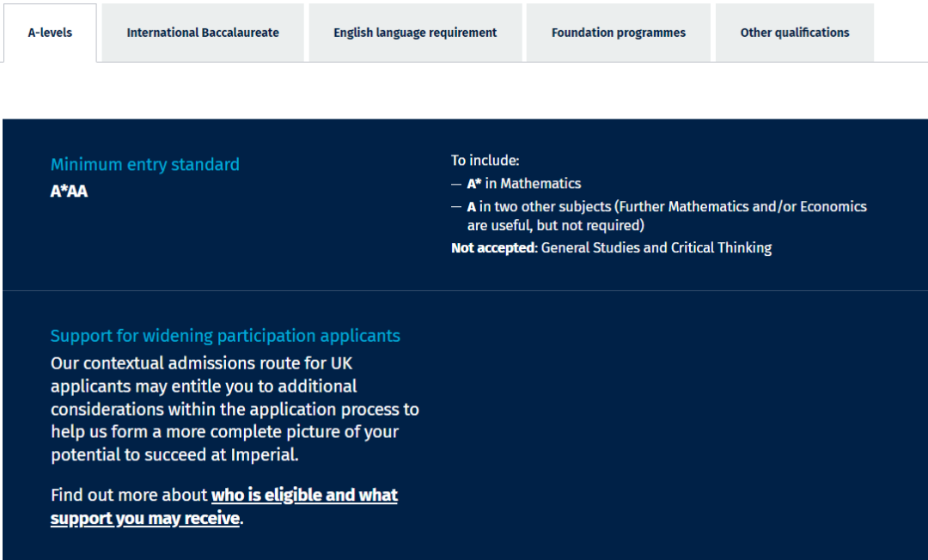This screenshot has height=560, width=928.
Task: Open the 'who is eligible' support link
Action: 304,496
